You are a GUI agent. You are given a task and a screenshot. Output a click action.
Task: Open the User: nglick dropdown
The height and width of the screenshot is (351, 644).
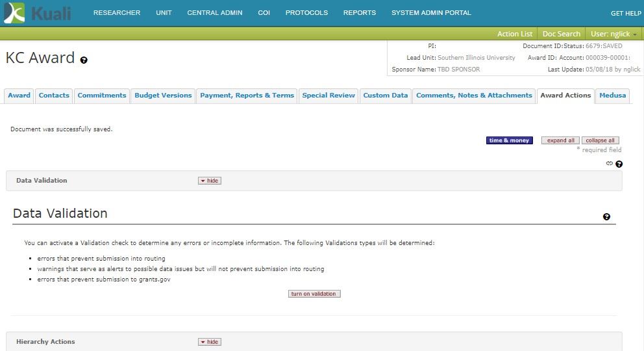[613, 34]
